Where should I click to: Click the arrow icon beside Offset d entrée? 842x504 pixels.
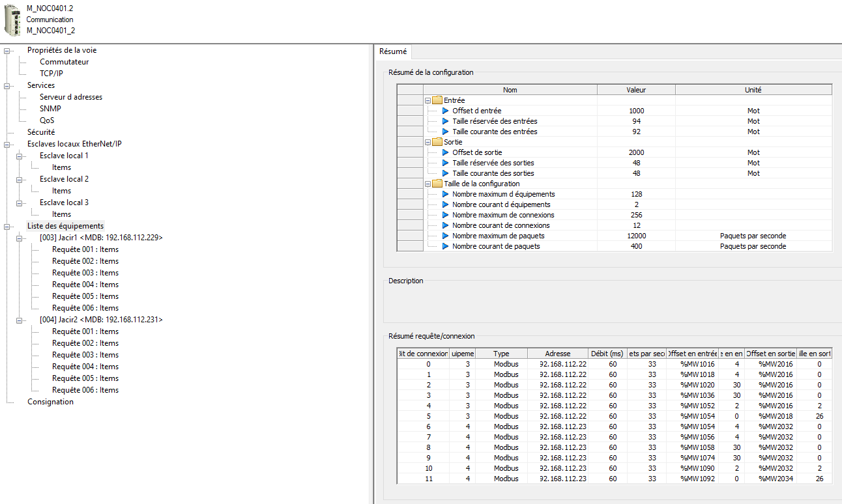[446, 111]
